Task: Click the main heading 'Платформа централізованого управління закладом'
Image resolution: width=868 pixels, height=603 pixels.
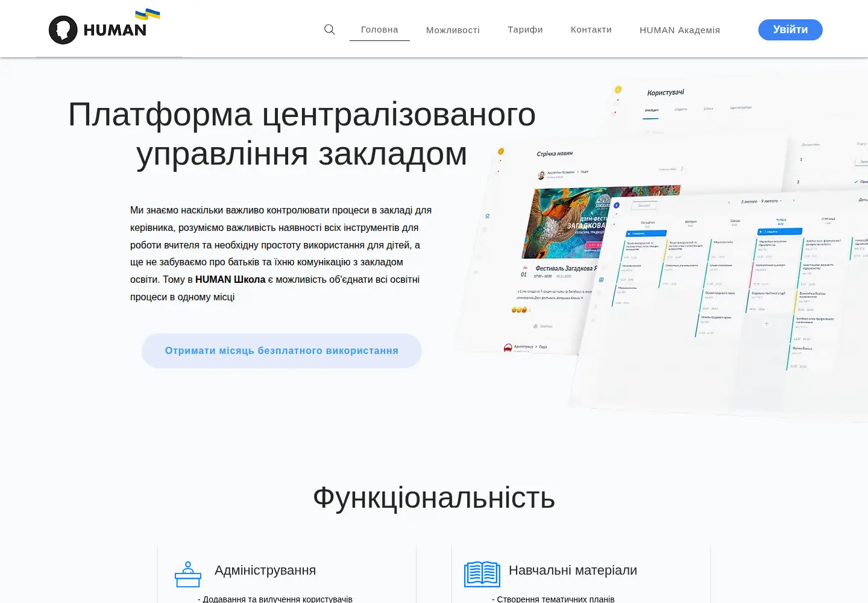Action: [x=302, y=134]
